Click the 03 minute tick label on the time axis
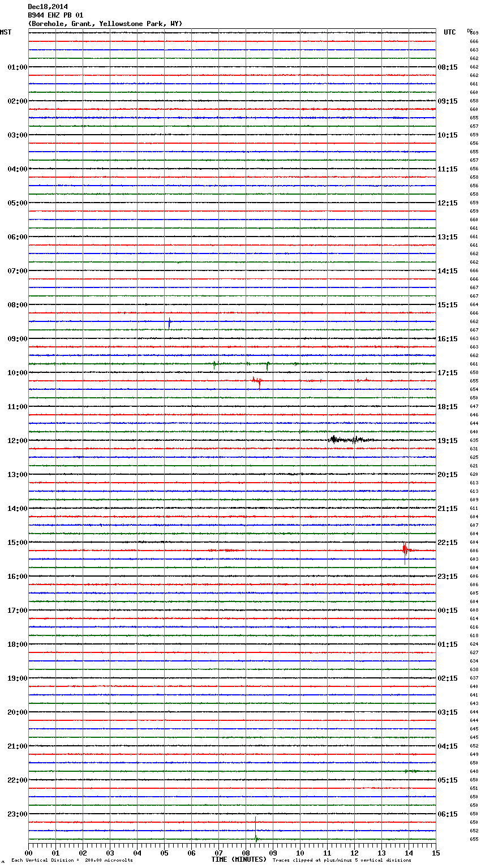 click(110, 853)
